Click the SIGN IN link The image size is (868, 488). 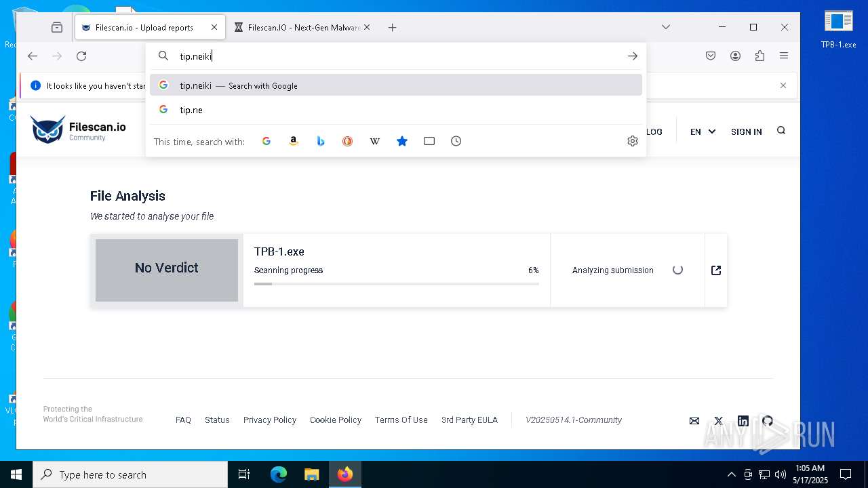coord(746,131)
